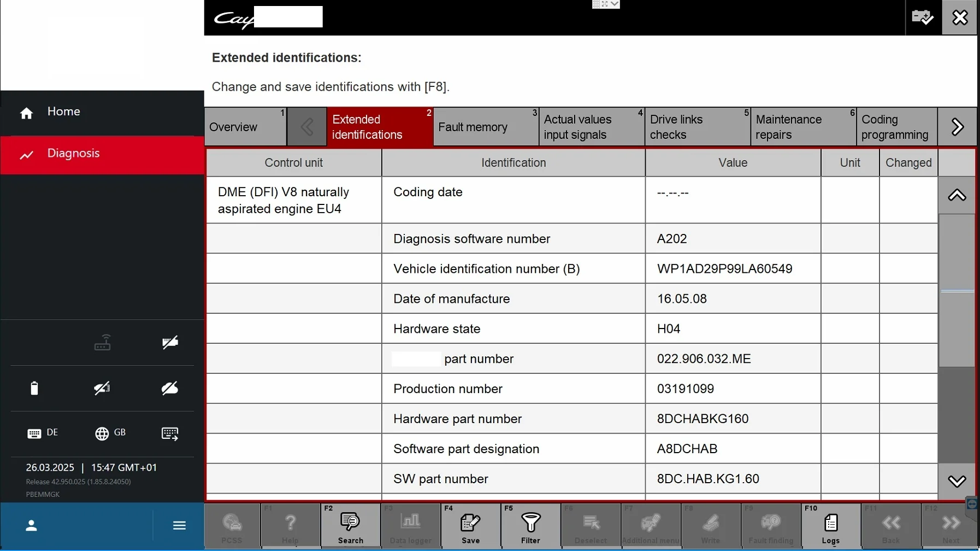Expand tabs with right chevron arrow
This screenshot has height=551, width=980.
coord(957,127)
